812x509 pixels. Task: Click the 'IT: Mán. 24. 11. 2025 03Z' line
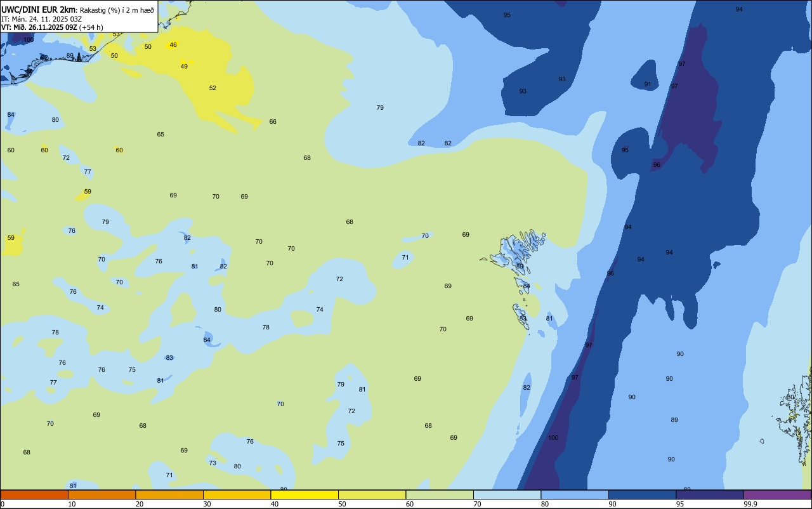[41, 18]
